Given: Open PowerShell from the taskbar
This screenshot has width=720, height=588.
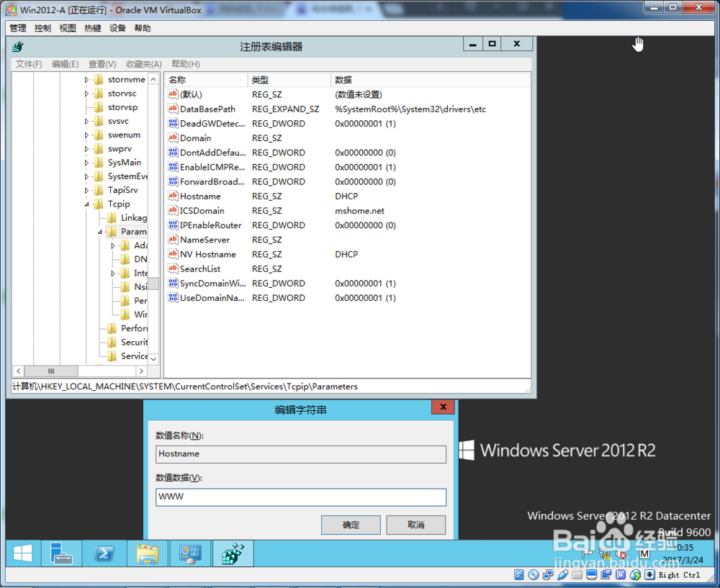Looking at the screenshot, I should point(104,553).
